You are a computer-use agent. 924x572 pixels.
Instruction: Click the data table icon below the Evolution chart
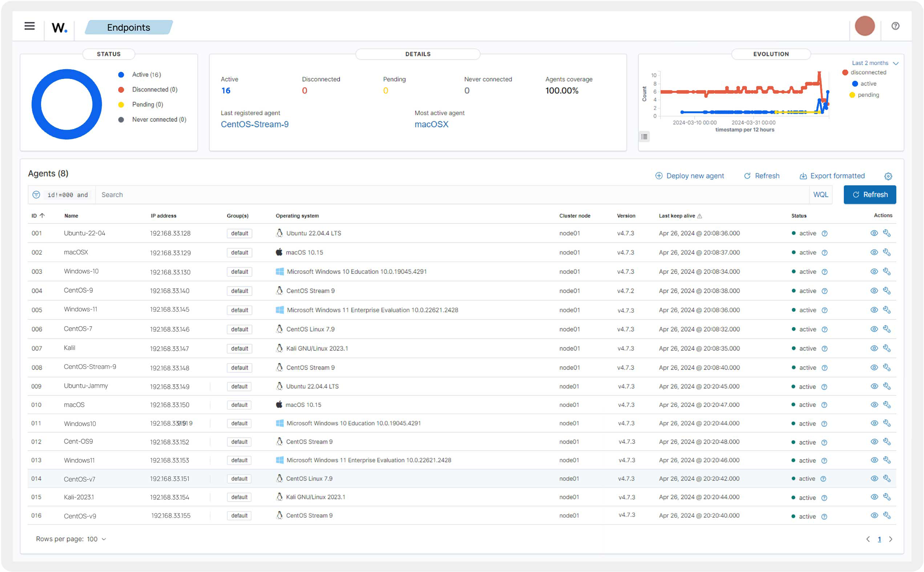tap(644, 137)
